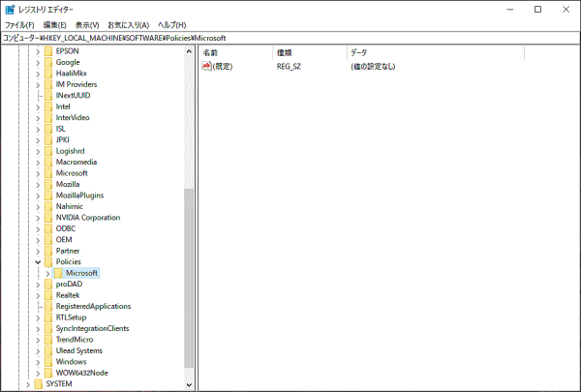Click the ODBC folder icon
The image size is (581, 392).
point(48,228)
